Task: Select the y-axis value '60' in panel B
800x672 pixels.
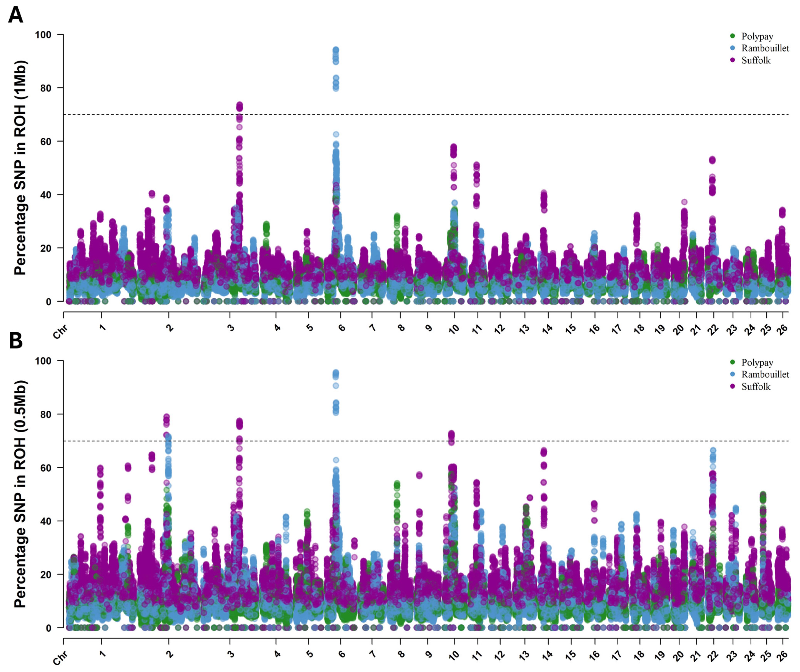Action: (x=46, y=467)
